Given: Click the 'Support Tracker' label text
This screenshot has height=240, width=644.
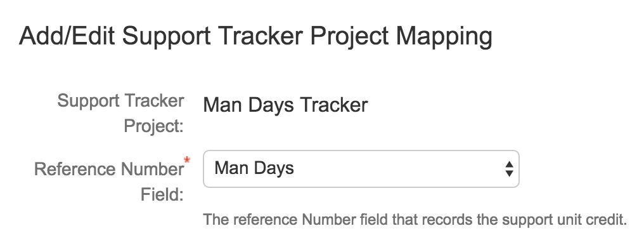Looking at the screenshot, I should click(x=120, y=101).
